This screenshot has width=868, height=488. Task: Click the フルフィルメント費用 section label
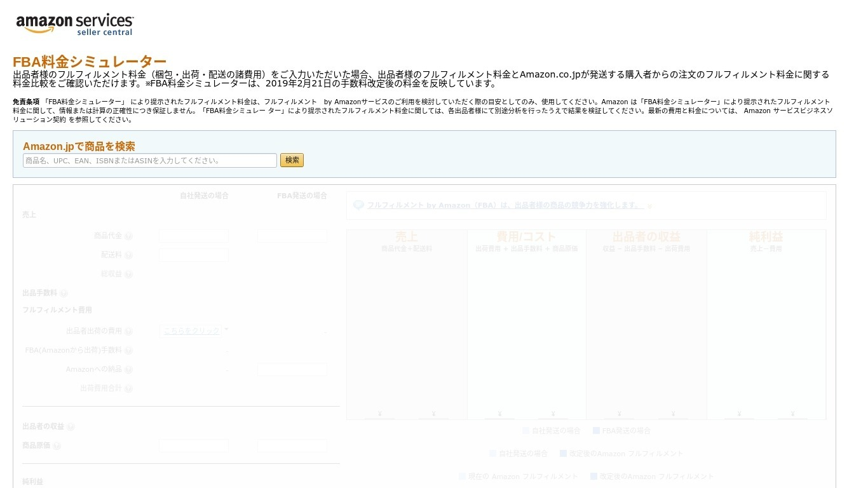pyautogui.click(x=57, y=310)
